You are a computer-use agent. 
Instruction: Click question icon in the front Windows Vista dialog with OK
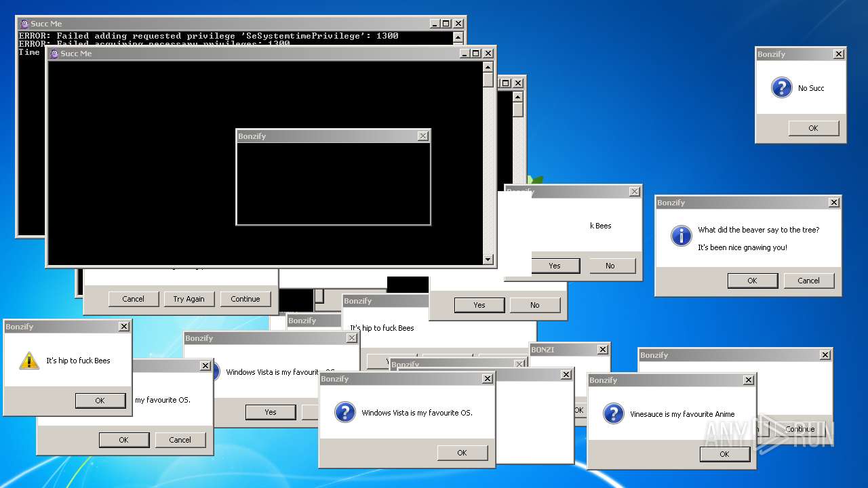point(344,412)
